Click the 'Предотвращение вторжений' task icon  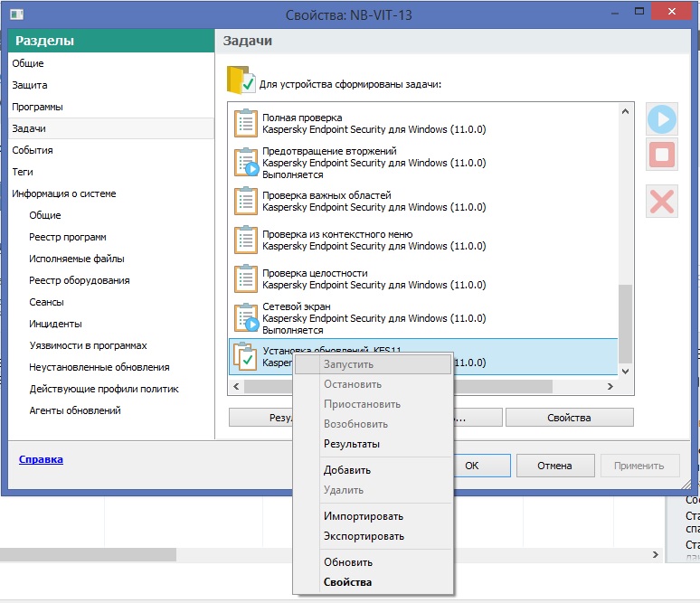pos(246,163)
